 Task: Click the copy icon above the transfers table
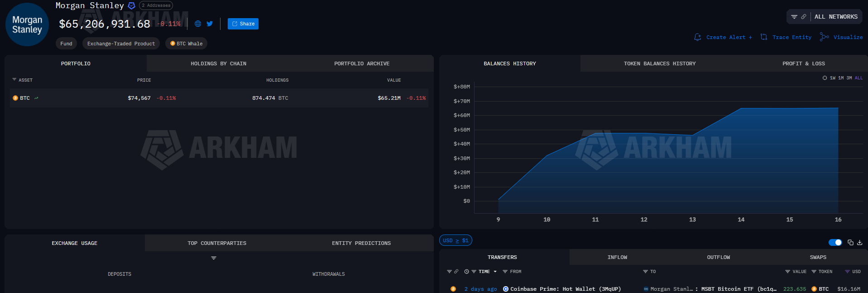(x=850, y=243)
